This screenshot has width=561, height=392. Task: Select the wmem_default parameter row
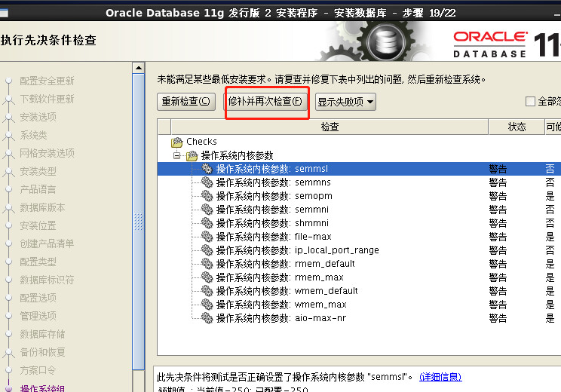click(x=359, y=291)
